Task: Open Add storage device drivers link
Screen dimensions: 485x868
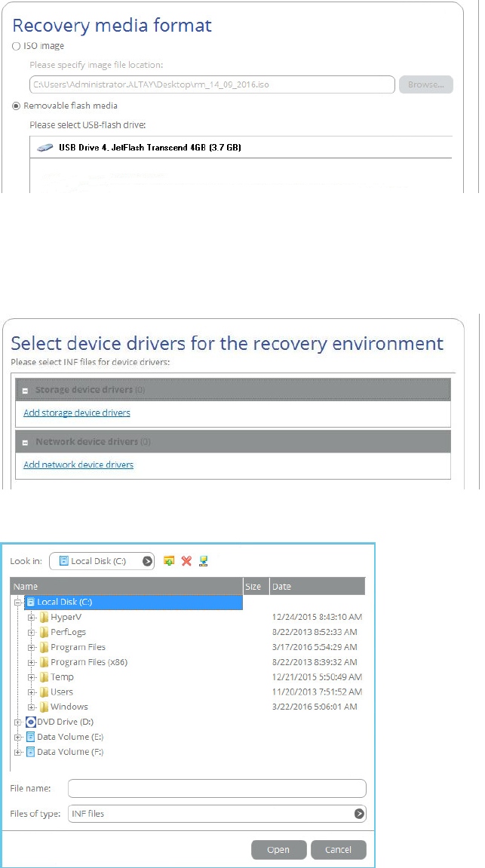Action: click(x=77, y=413)
